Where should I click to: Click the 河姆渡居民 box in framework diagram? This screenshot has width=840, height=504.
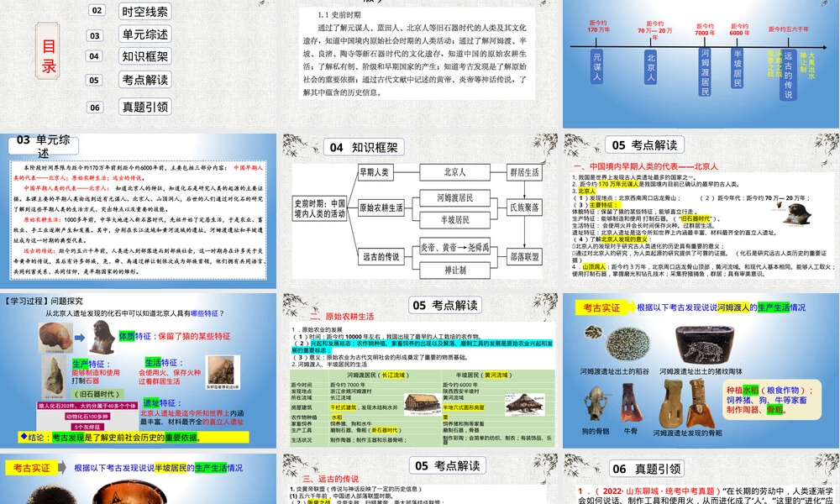pos(454,197)
